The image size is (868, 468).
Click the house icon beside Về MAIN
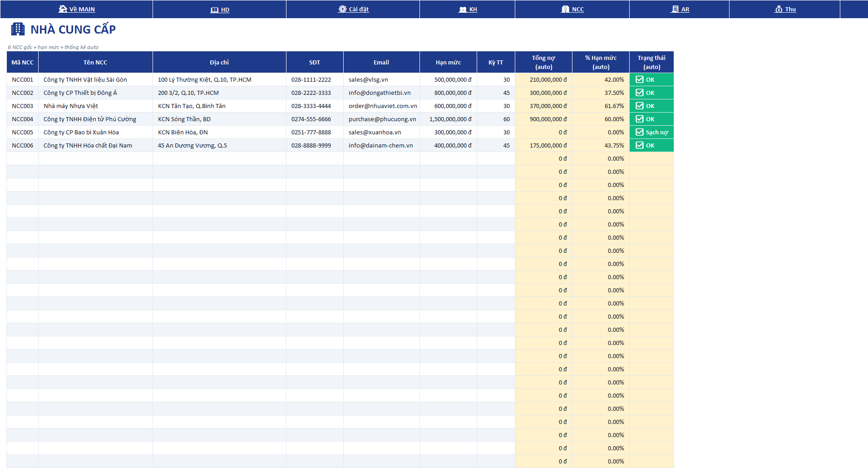63,9
